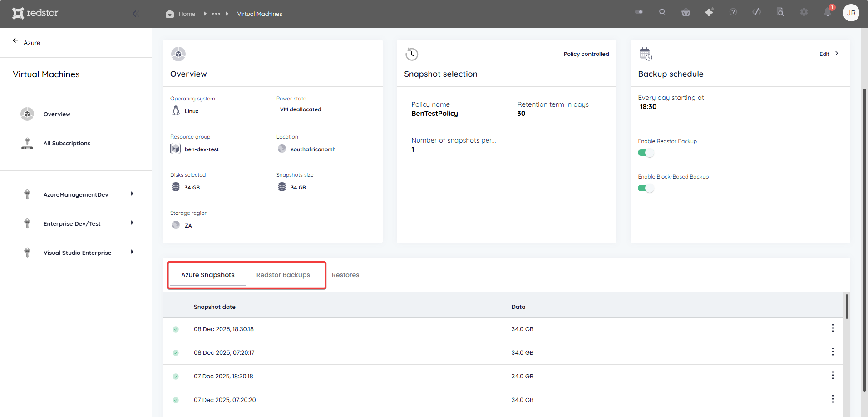The image size is (868, 417).
Task: Switch to the Restores tab
Action: click(x=345, y=275)
